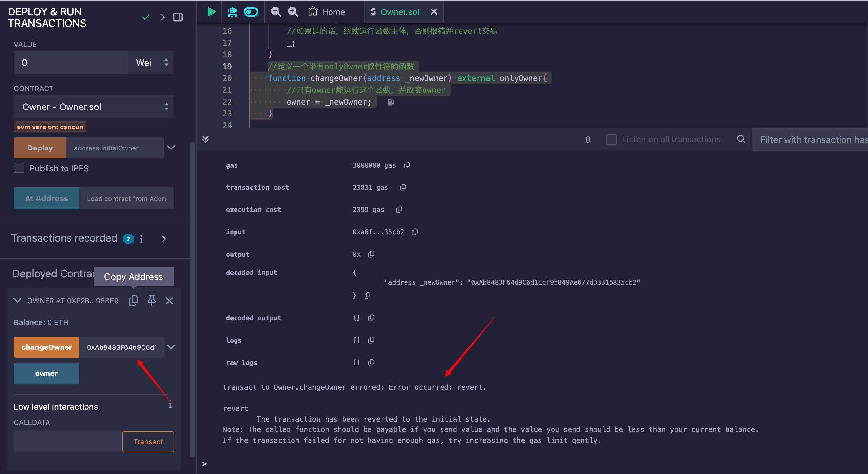Click the decoded _newOwner address text

553,282
